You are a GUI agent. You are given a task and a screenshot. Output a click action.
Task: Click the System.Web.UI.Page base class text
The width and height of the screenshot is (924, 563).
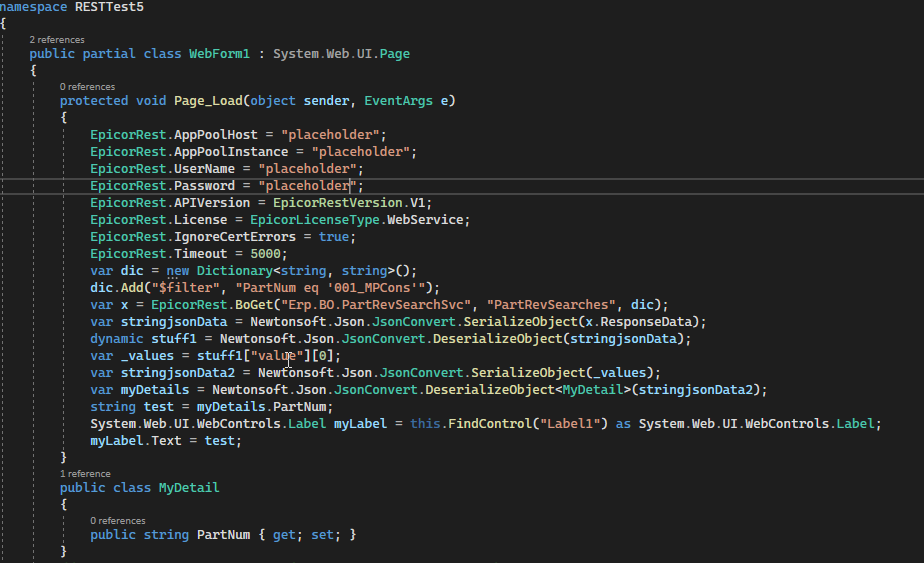341,54
